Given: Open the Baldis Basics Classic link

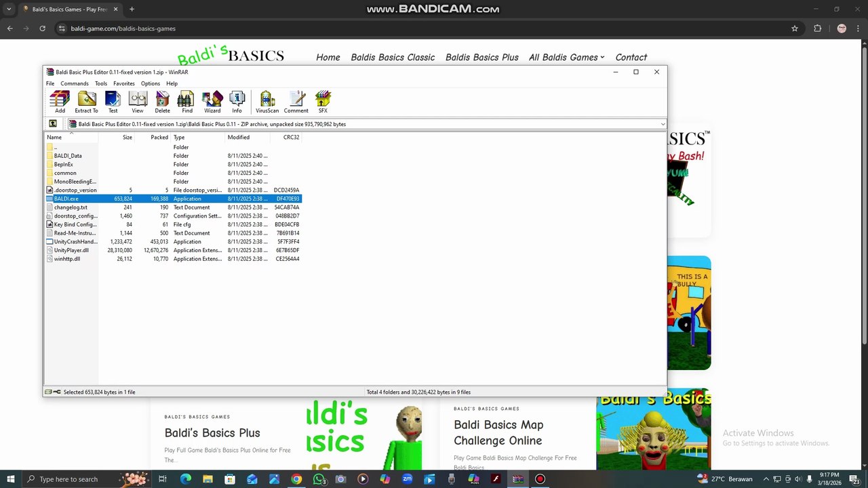Looking at the screenshot, I should point(393,58).
